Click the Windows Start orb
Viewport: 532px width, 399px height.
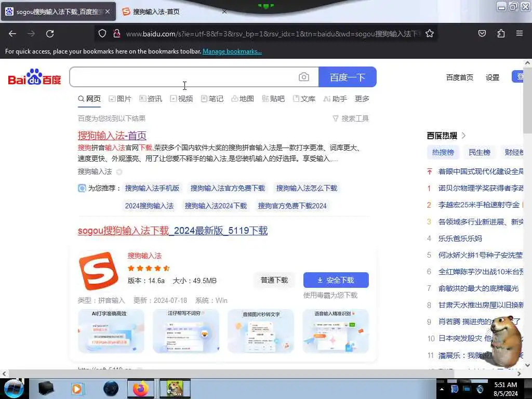pyautogui.click(x=14, y=389)
